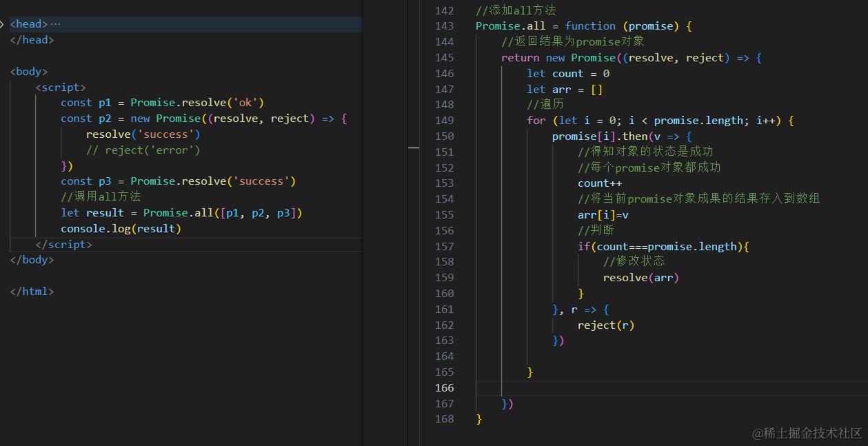The height and width of the screenshot is (446, 868).
Task: Expand the folded head tag chevron
Action: point(2,24)
